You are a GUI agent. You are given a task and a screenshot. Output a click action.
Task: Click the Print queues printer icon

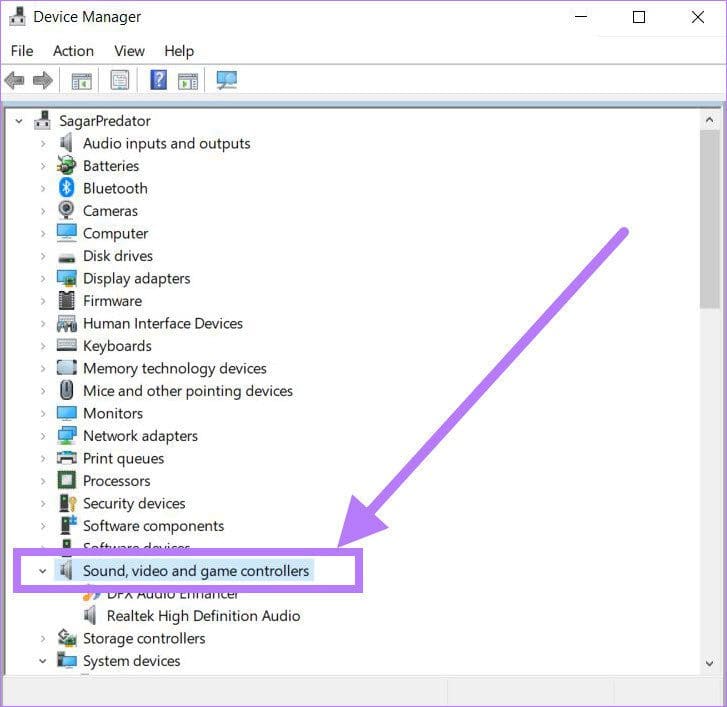click(67, 458)
